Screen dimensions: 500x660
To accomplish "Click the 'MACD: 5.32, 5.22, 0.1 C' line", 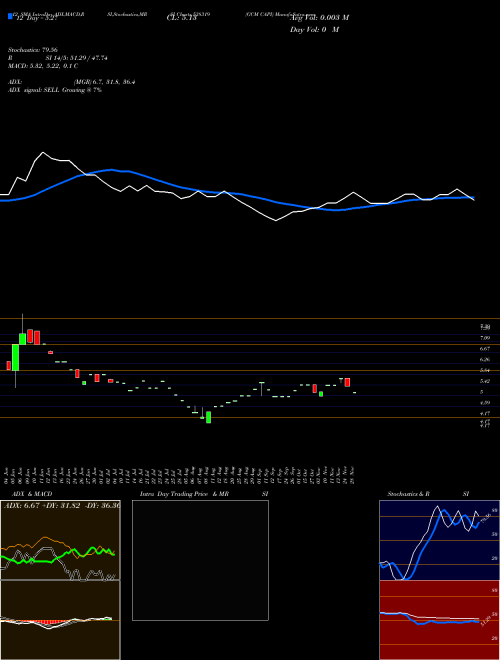I will (x=43, y=66).
